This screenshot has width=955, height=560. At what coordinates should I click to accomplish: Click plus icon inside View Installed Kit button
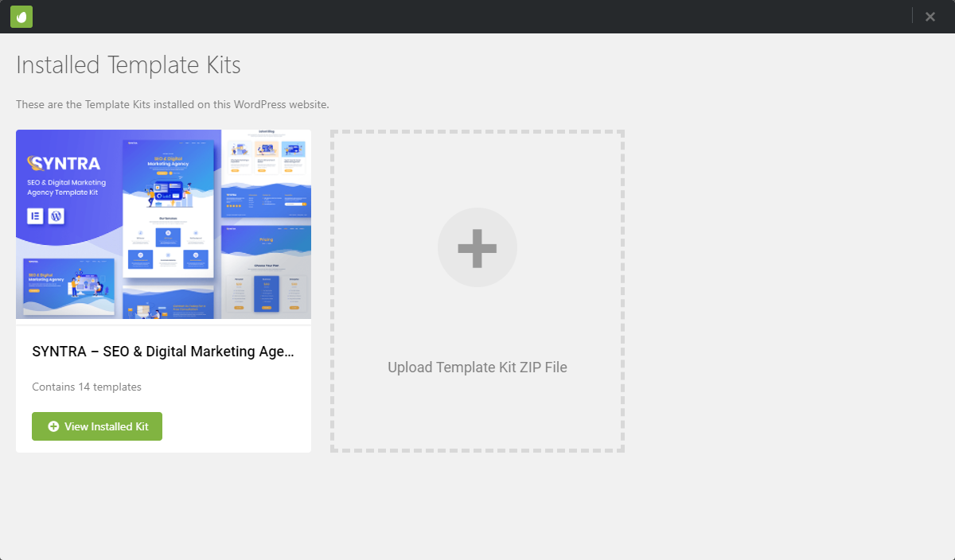click(53, 426)
